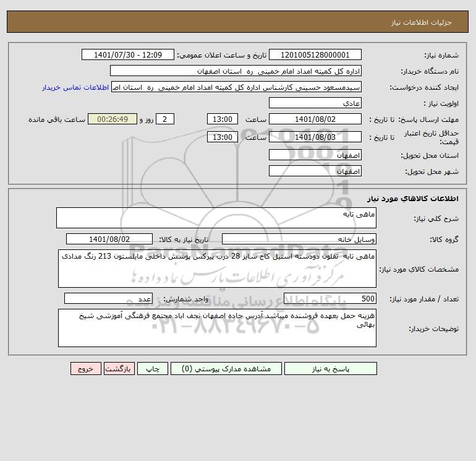Click the مشخصات کالای مورد نیاز text box
Screen dimensions: 476x461
pos(217,269)
